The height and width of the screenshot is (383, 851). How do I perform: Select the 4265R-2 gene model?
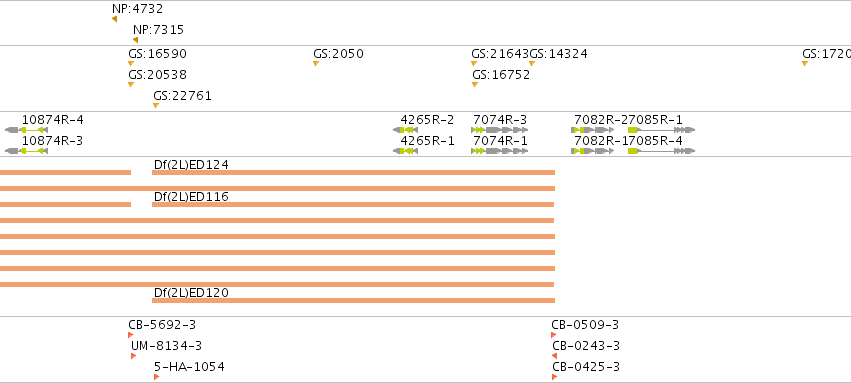pyautogui.click(x=405, y=130)
